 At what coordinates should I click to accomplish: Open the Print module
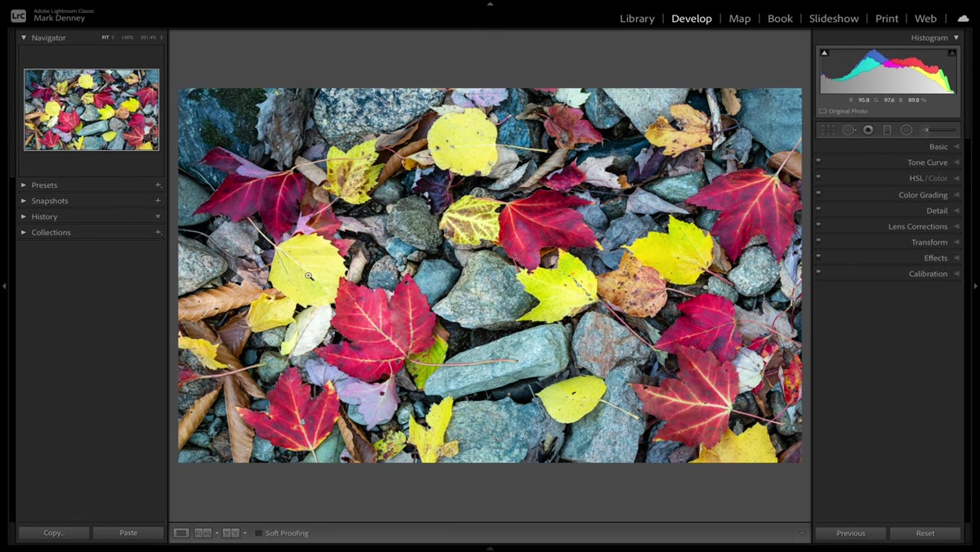click(x=887, y=18)
